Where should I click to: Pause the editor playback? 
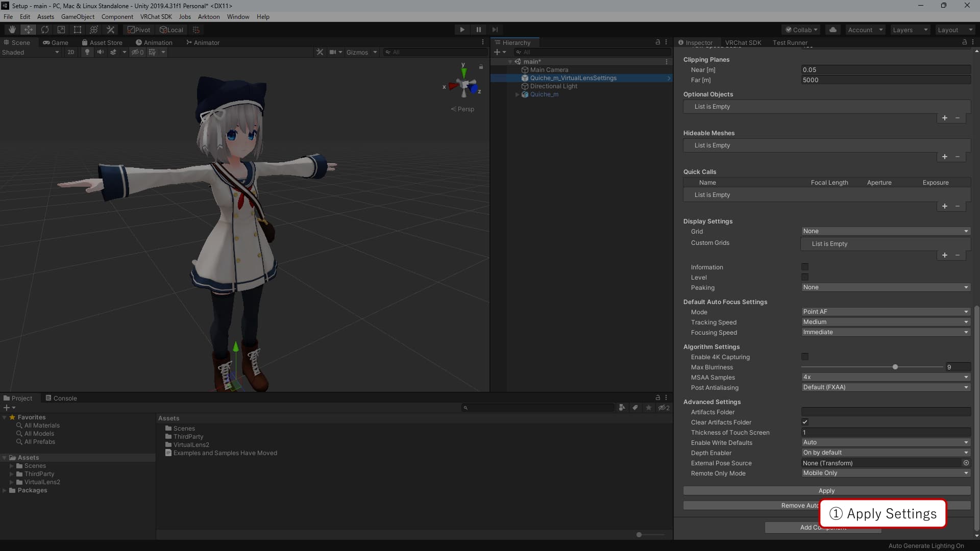[478, 30]
